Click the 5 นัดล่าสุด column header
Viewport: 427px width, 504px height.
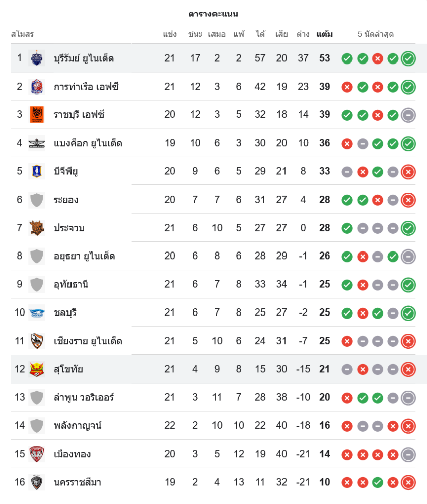point(375,34)
